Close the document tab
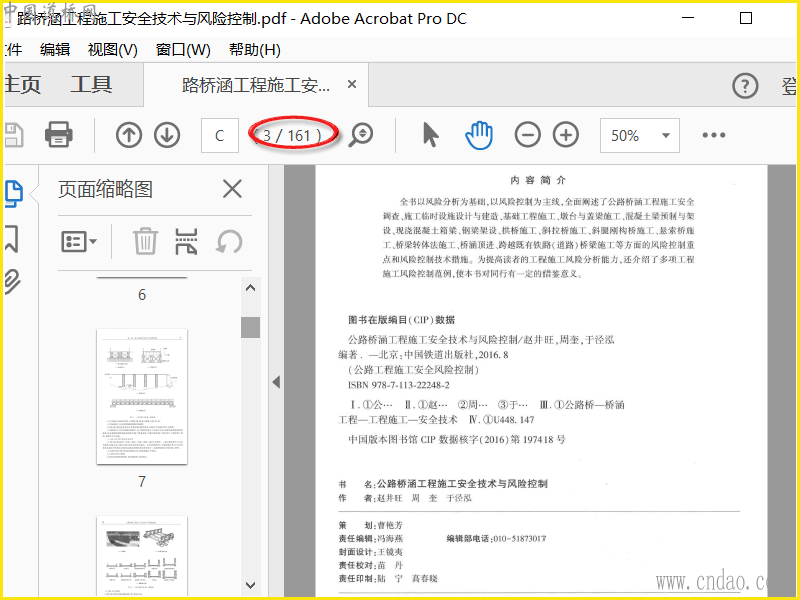 (x=352, y=84)
